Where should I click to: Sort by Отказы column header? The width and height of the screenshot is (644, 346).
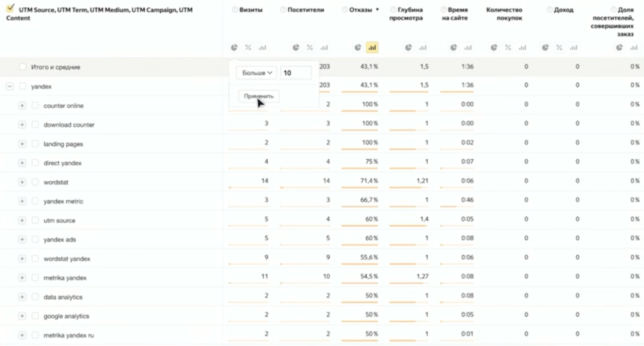[x=360, y=10]
